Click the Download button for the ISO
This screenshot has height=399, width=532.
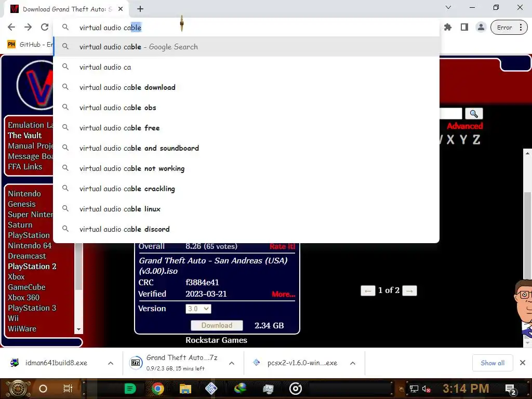217,325
